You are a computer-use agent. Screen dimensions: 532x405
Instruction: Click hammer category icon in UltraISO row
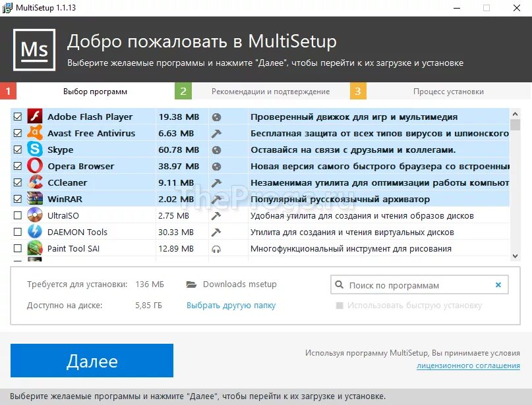tap(216, 216)
